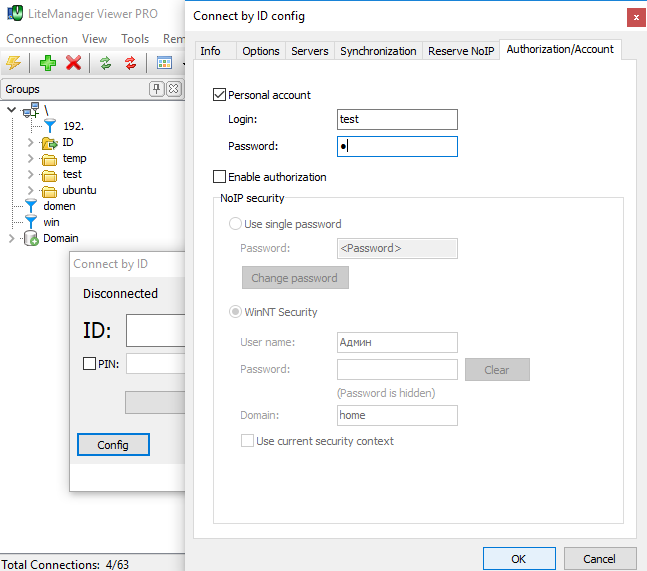This screenshot has width=647, height=571.
Task: Click the PIN input field
Action: click(x=156, y=363)
